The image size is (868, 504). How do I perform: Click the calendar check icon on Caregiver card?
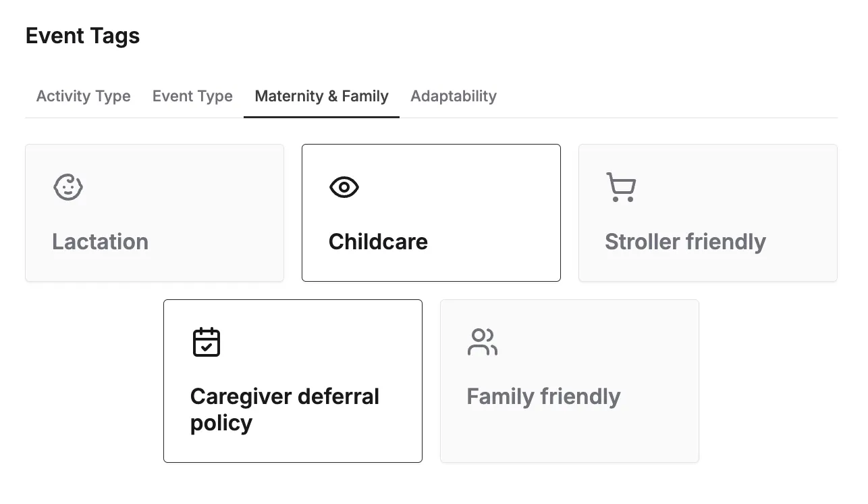[207, 343]
